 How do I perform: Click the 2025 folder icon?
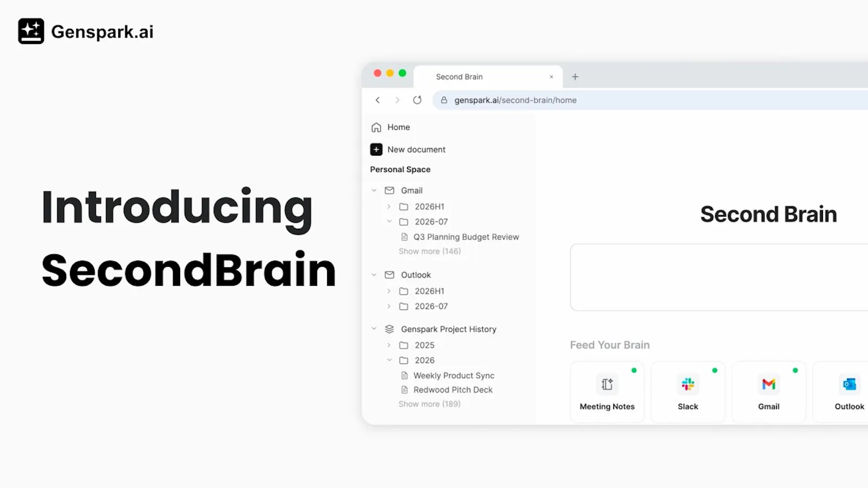[x=404, y=345]
